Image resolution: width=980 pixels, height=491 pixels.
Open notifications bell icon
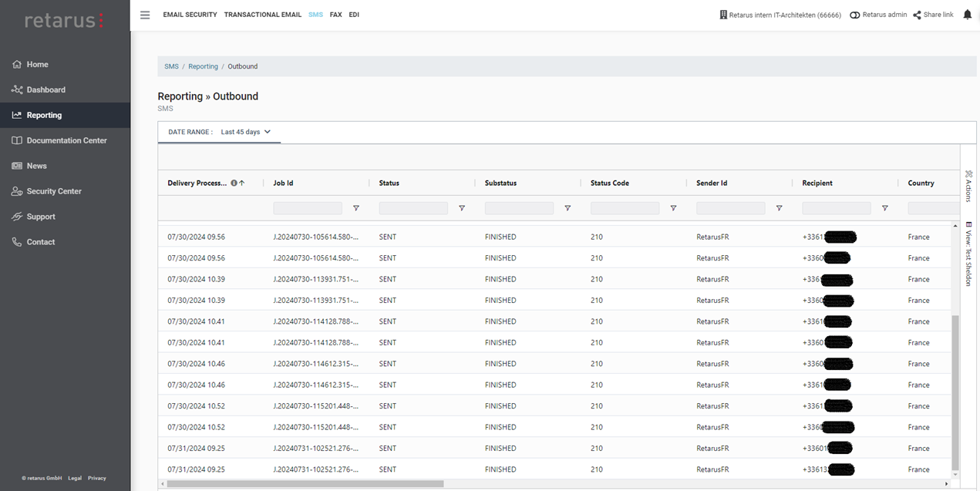967,15
